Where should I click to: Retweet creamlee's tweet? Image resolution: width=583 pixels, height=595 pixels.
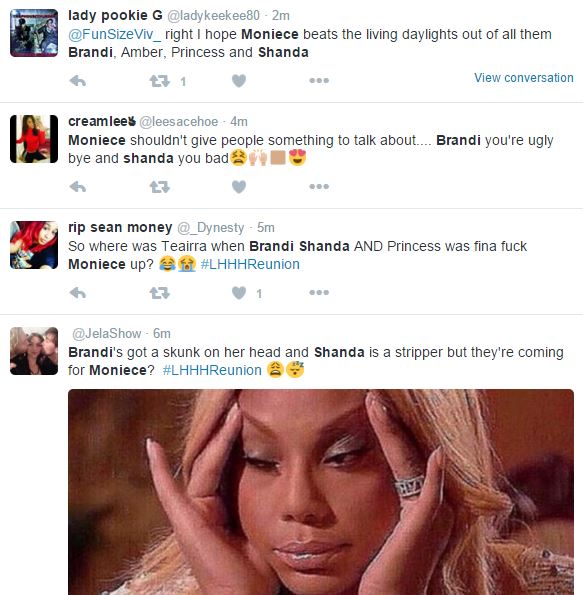159,187
